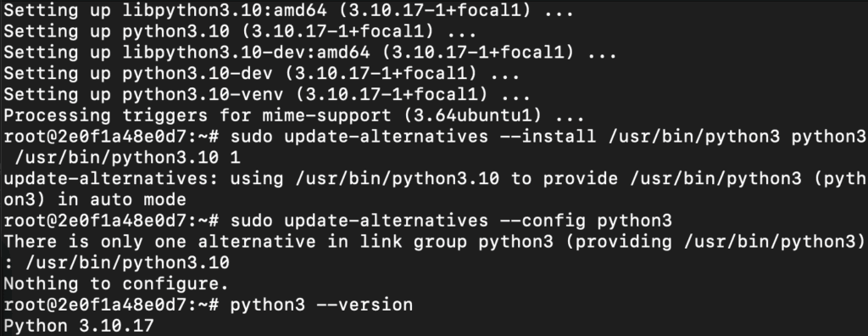Click the 'python3 --version' command text

coord(321,305)
